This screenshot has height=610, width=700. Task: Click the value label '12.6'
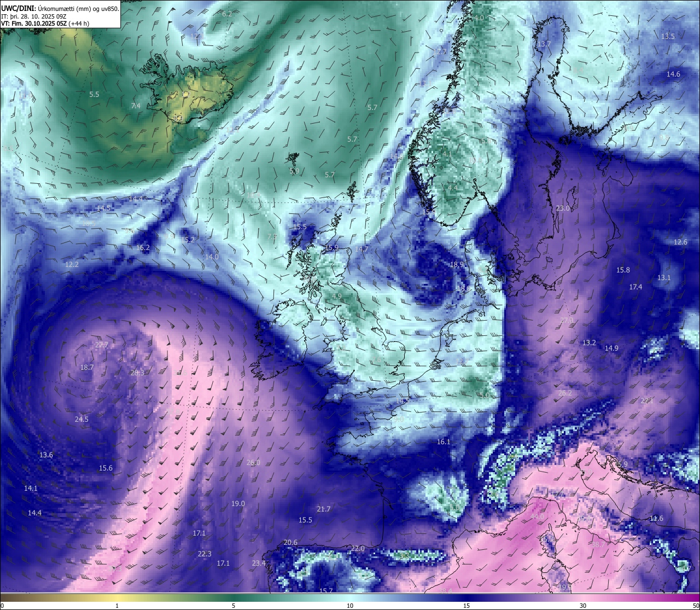pos(680,242)
